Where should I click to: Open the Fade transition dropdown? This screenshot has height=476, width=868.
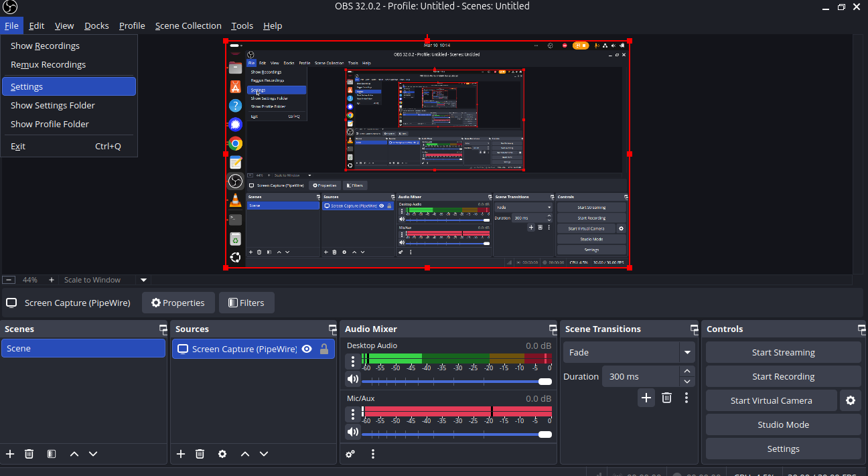[686, 352]
